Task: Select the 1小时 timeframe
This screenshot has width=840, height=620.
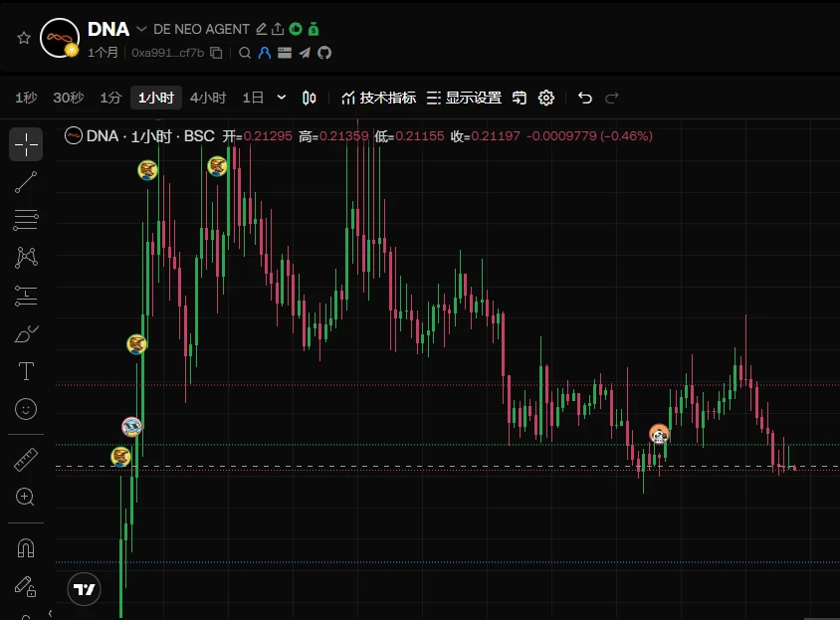Action: 156,98
